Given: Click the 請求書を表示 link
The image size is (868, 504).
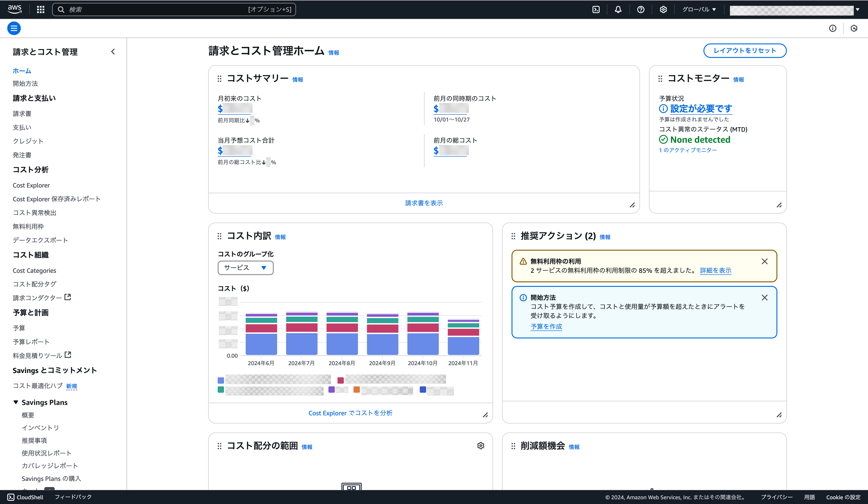Looking at the screenshot, I should (424, 203).
